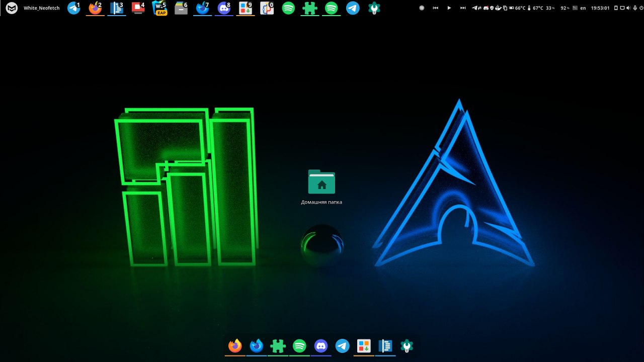
Task: Open the Telegram icon numbered 1 in top panel
Action: tap(74, 8)
